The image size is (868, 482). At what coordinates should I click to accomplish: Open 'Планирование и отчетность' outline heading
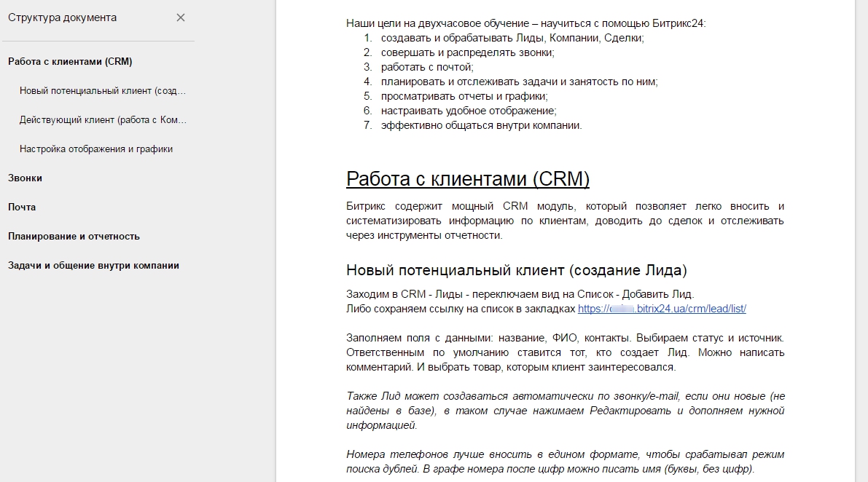coord(74,236)
